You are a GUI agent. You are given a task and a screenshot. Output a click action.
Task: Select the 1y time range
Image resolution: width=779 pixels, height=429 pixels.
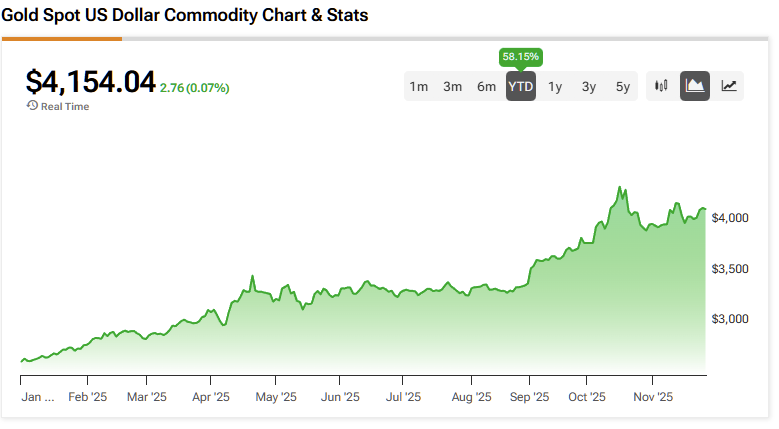click(555, 87)
